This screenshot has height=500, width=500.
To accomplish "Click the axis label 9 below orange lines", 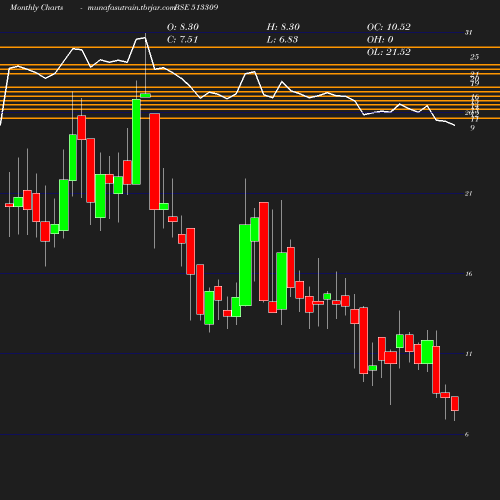I will point(472,128).
